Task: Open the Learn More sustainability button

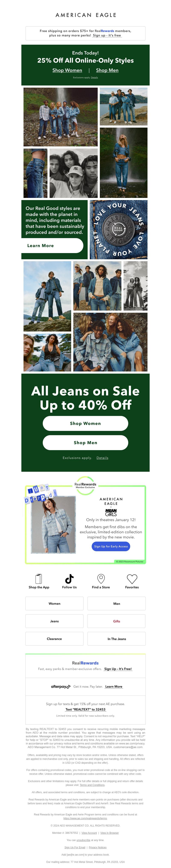Action: tap(52, 246)
